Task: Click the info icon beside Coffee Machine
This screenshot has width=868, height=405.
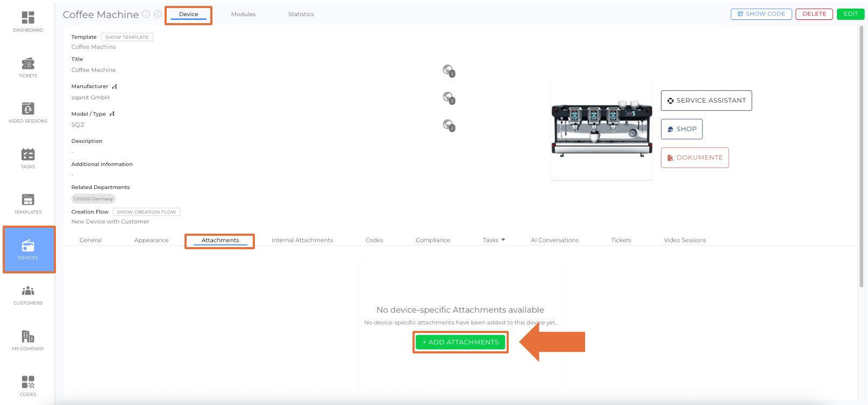Action: click(x=146, y=15)
